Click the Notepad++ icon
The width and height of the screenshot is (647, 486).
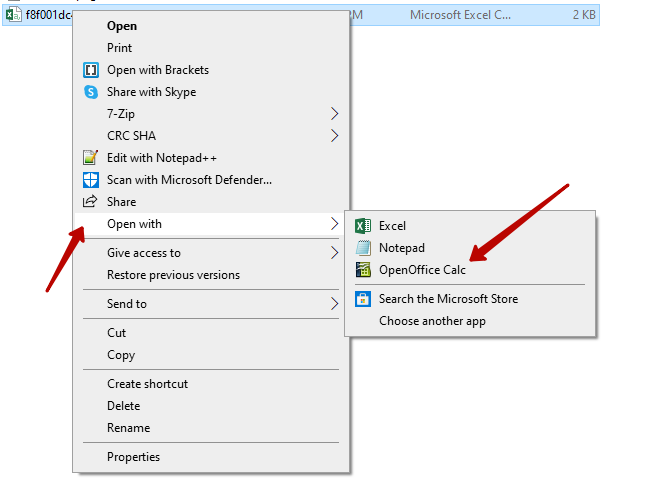90,158
